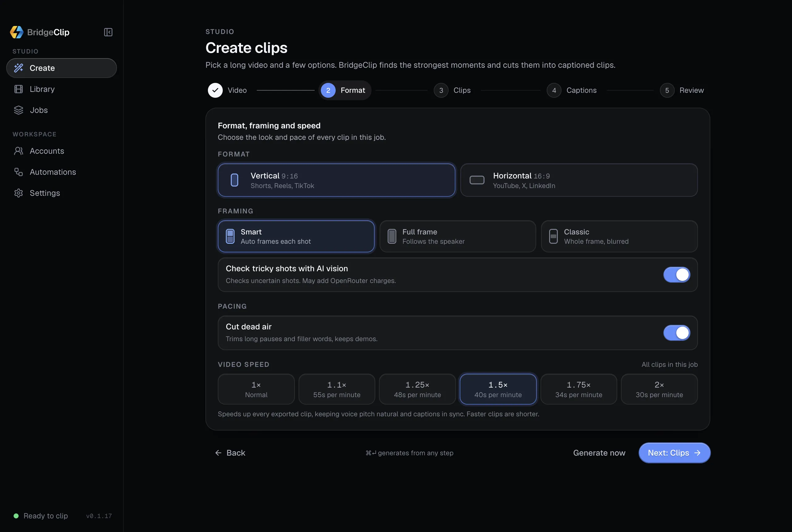Open the Jobs section
The width and height of the screenshot is (792, 532).
coord(62,110)
